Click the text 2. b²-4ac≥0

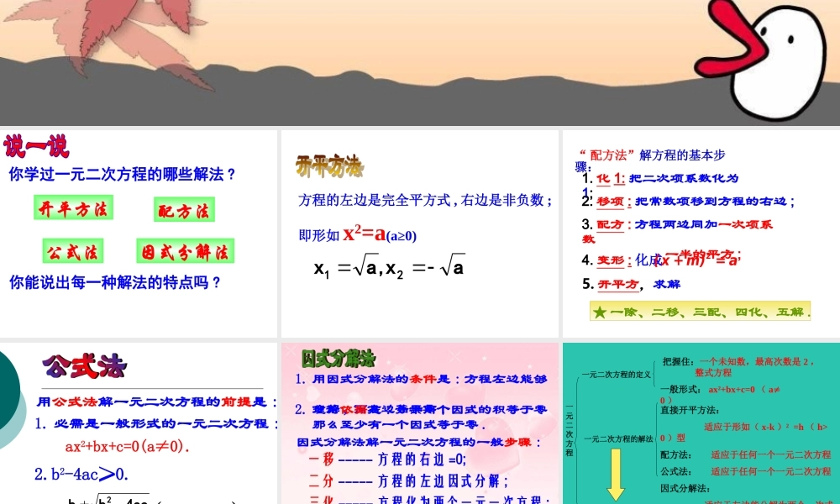pyautogui.click(x=81, y=474)
